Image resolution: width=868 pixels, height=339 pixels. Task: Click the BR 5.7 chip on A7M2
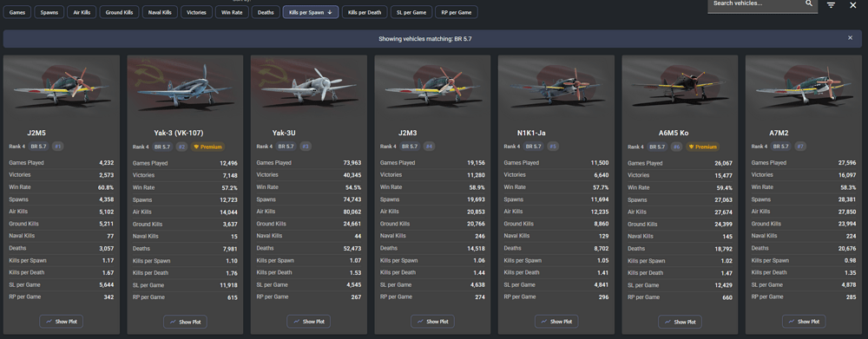[x=780, y=146]
